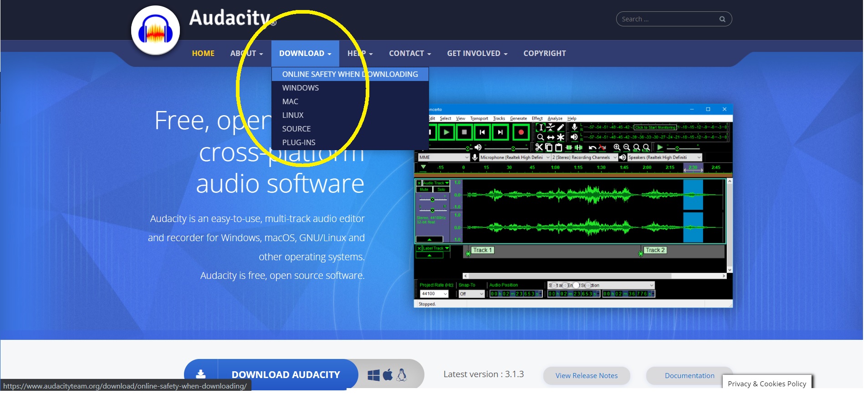Click the Apple logo icon
The image size is (868, 404).
(388, 374)
